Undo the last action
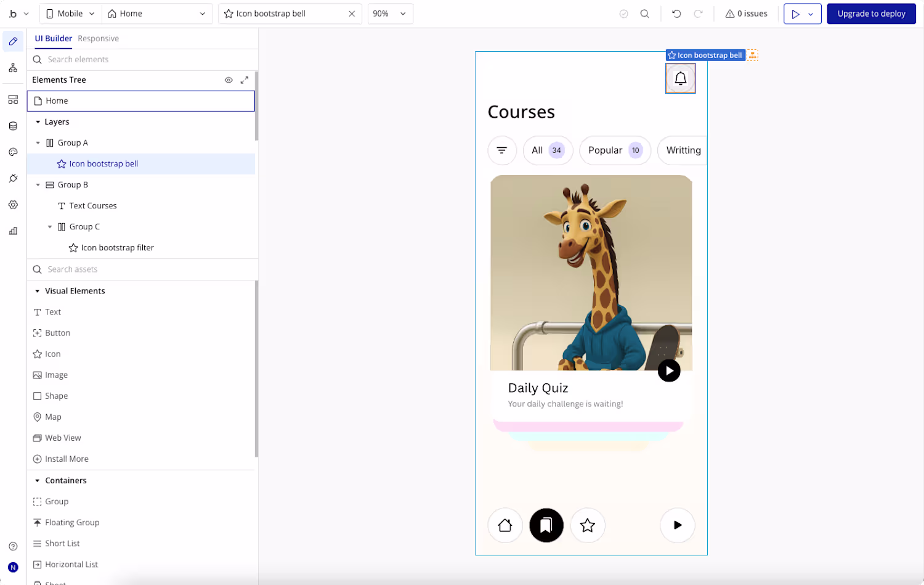The width and height of the screenshot is (924, 585). pyautogui.click(x=676, y=14)
